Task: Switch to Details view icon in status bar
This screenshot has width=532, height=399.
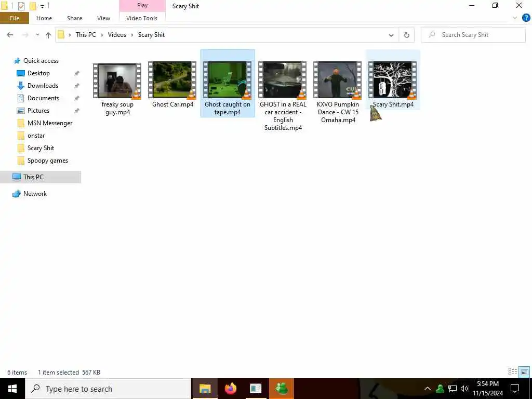Action: click(x=513, y=372)
